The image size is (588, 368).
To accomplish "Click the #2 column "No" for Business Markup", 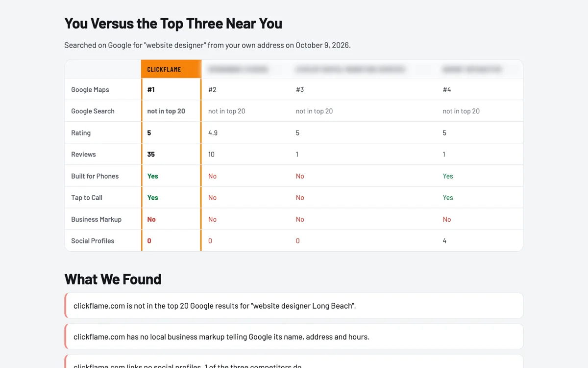I will [212, 219].
